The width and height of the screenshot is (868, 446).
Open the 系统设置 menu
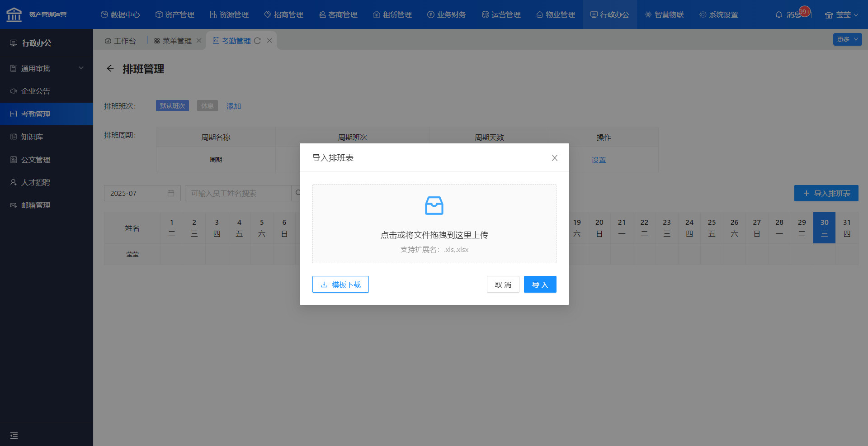point(719,14)
